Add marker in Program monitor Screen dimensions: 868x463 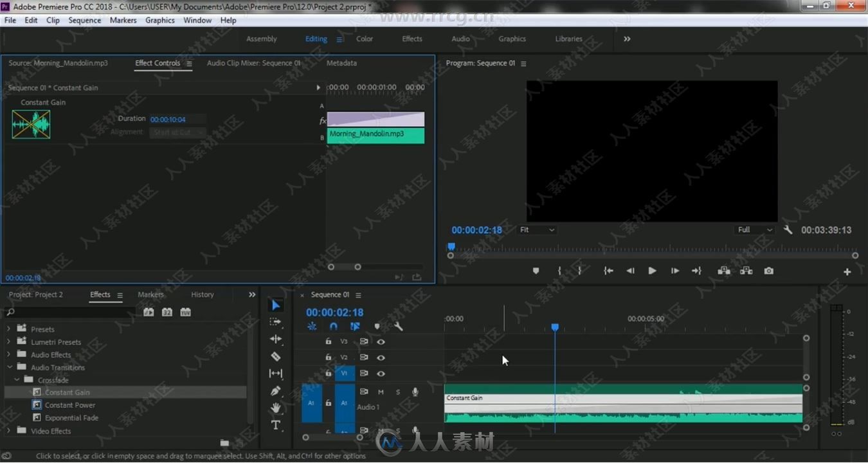(x=536, y=271)
